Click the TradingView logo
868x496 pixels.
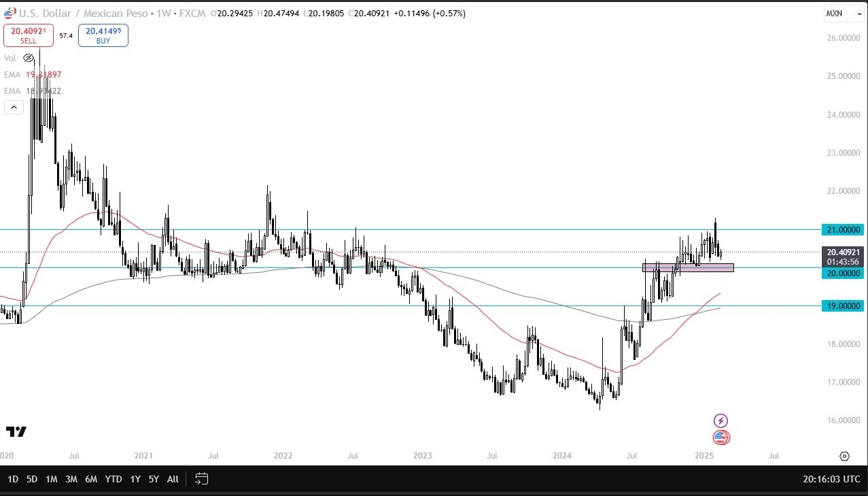point(16,432)
